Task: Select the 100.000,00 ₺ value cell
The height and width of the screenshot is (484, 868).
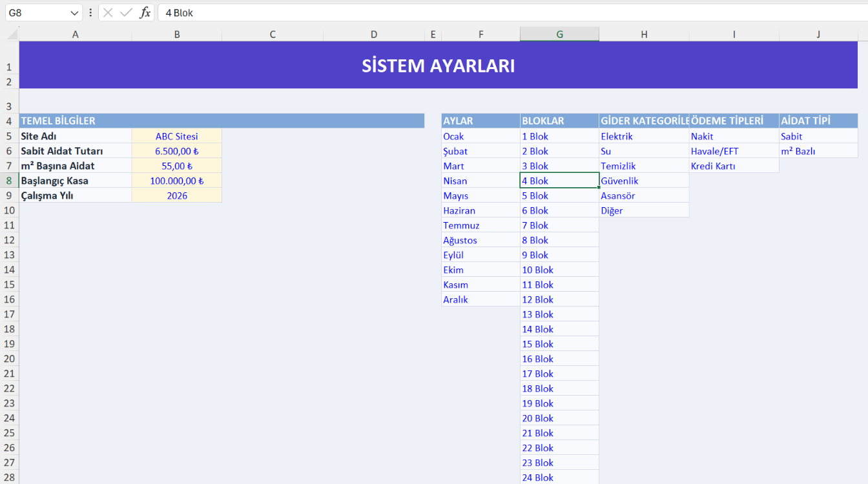Action: point(177,181)
